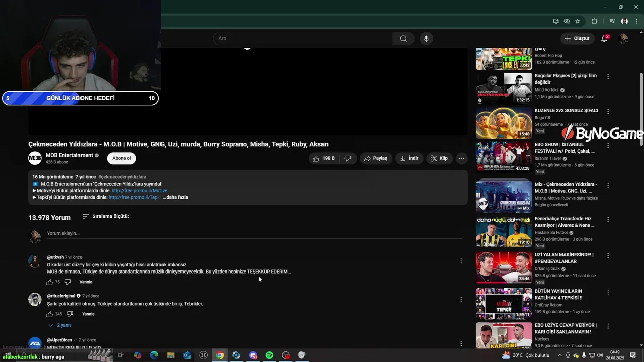Open options menu for @utkvsh comment
Viewport: 644px width, 362px height.
pos(461,261)
